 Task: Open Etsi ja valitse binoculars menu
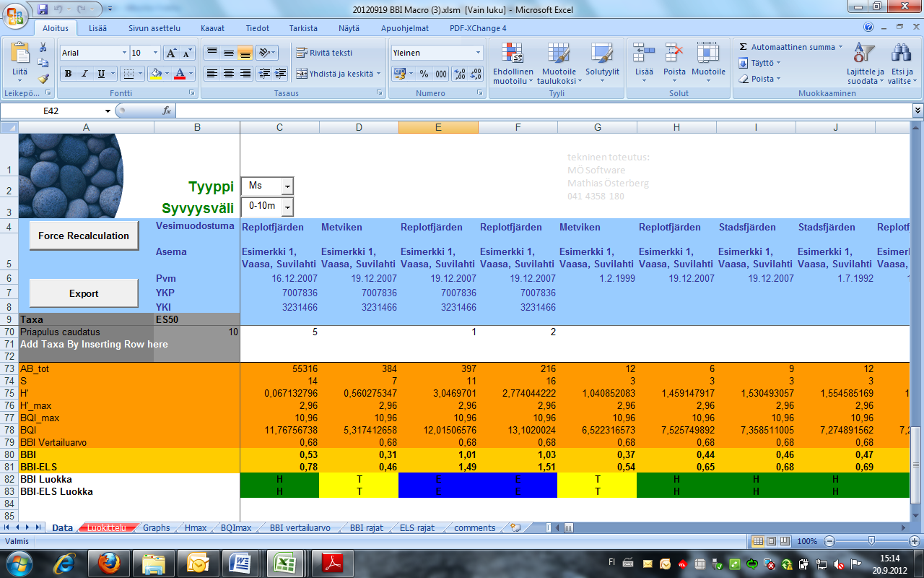point(900,63)
